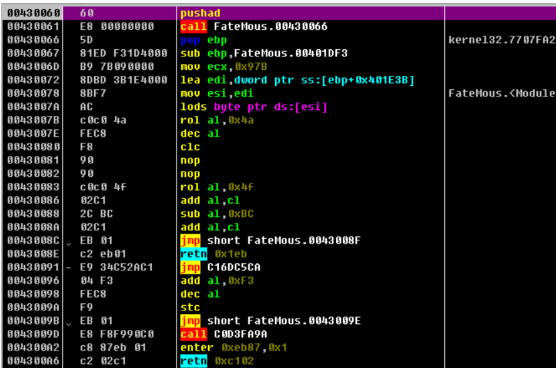Select hex bytes c8 87eb 01
This screenshot has height=369, width=556.
pyautogui.click(x=113, y=348)
